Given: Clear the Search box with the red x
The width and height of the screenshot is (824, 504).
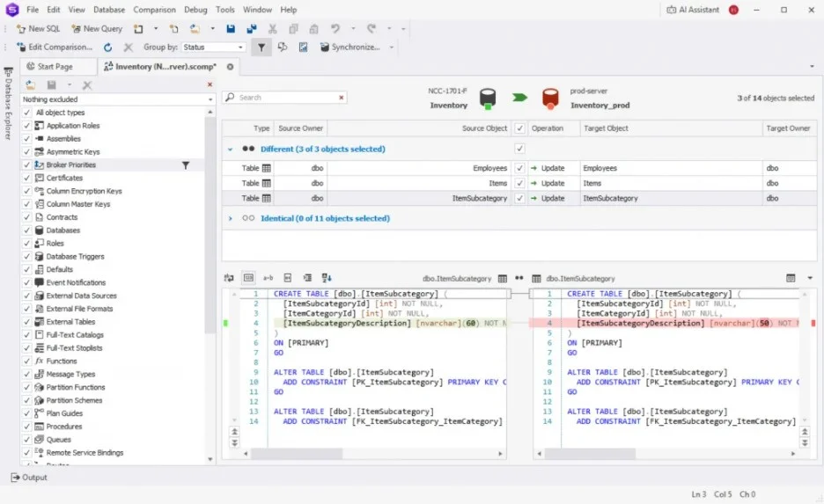Looking at the screenshot, I should 342,98.
